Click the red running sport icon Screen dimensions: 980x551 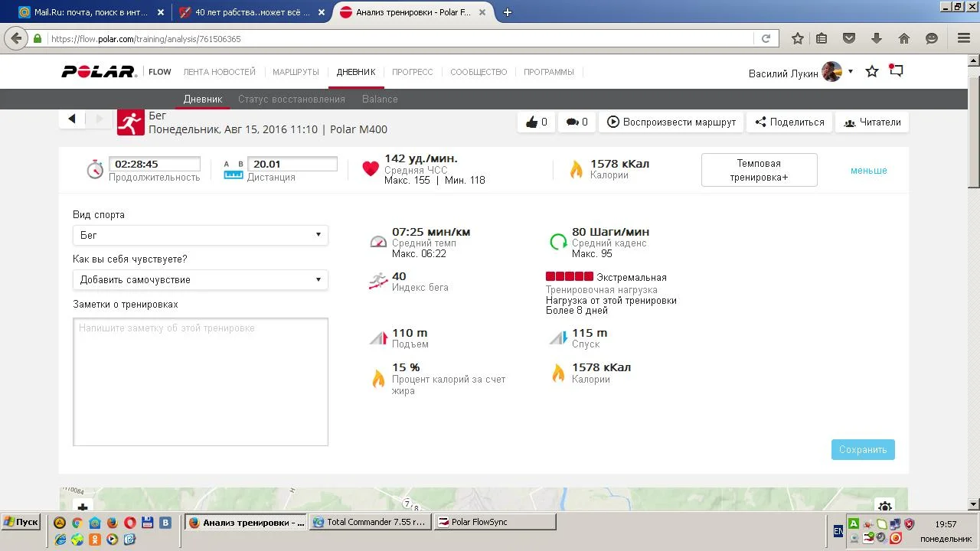131,122
